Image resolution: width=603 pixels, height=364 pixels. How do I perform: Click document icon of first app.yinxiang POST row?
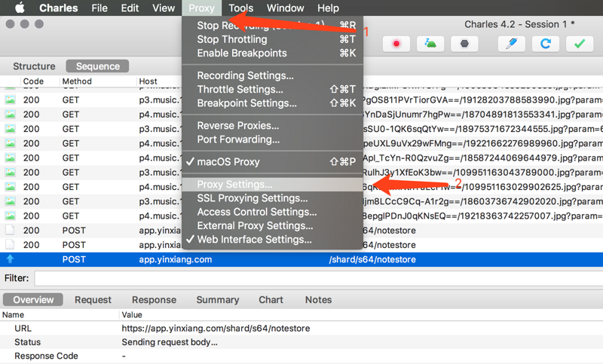10,231
